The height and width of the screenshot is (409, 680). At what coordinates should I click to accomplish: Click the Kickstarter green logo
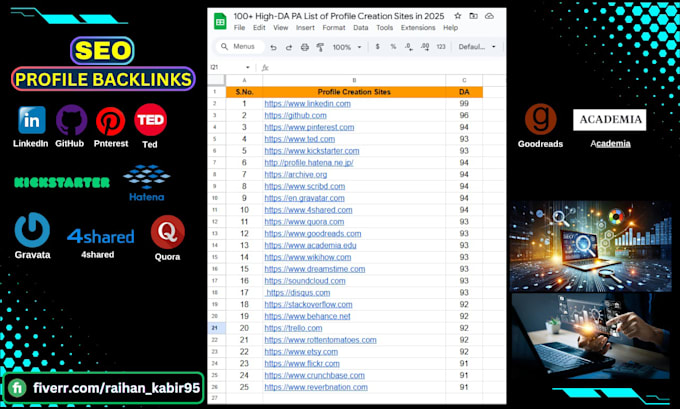tap(62, 182)
